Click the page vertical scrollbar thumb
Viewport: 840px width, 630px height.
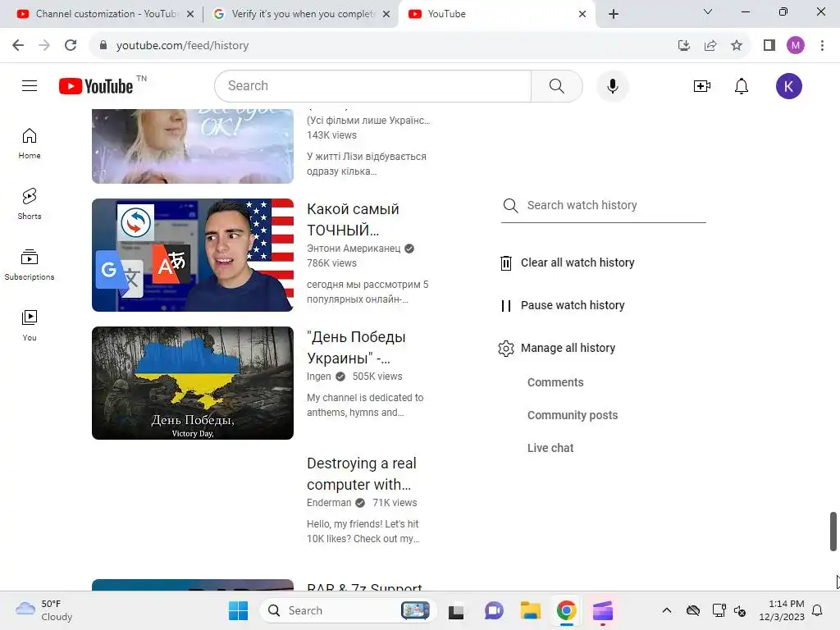tap(833, 531)
